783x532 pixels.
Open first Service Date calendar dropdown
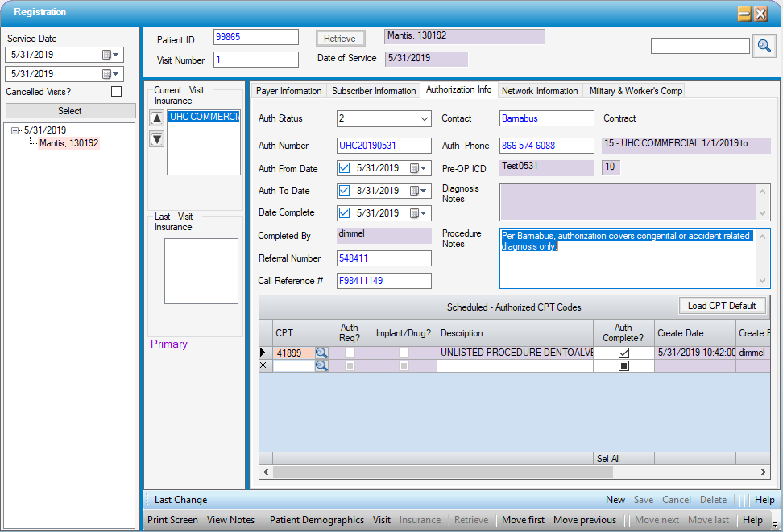[111, 55]
